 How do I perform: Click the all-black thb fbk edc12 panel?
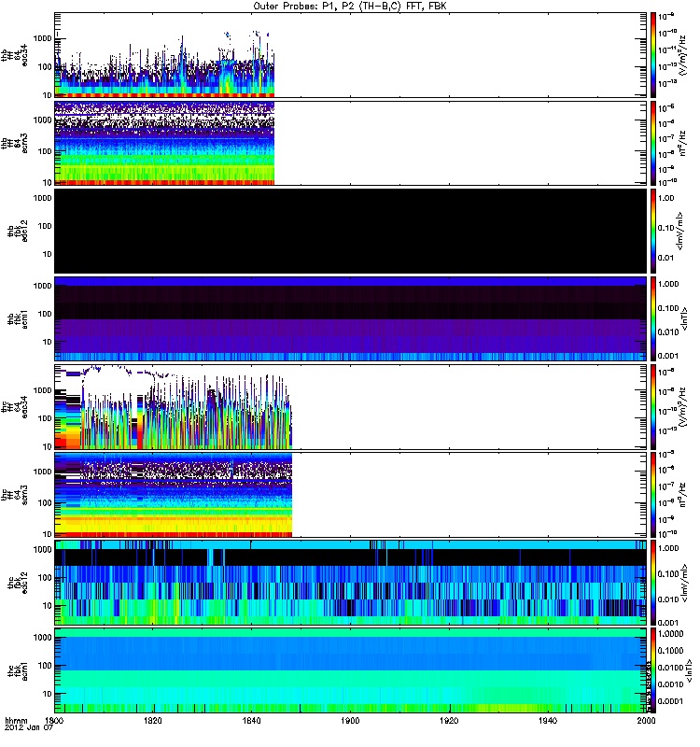tap(351, 231)
